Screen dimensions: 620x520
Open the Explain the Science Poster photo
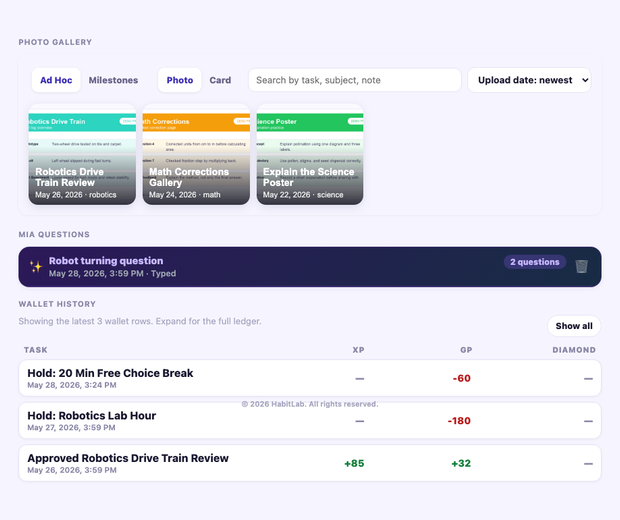coord(310,155)
